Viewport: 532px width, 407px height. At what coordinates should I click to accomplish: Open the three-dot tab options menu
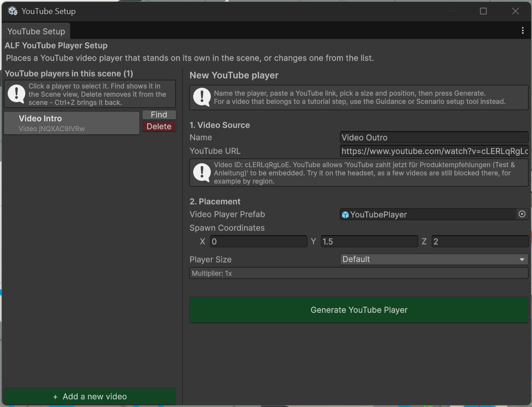click(522, 31)
